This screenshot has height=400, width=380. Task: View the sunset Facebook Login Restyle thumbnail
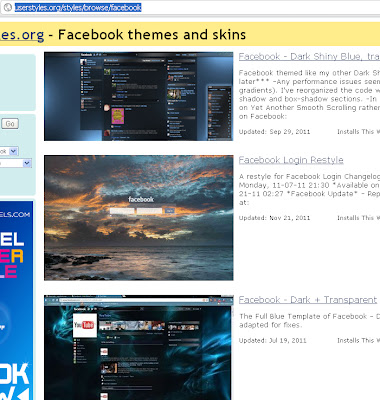pos(139,218)
